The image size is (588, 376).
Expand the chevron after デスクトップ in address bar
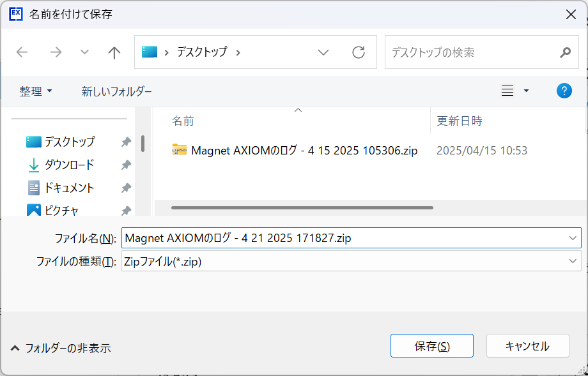pyautogui.click(x=238, y=52)
